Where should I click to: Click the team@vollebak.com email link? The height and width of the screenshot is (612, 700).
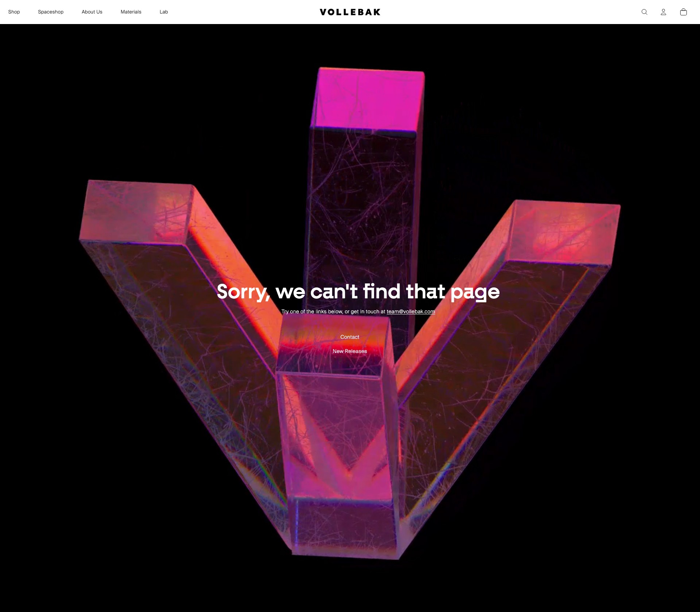point(411,311)
